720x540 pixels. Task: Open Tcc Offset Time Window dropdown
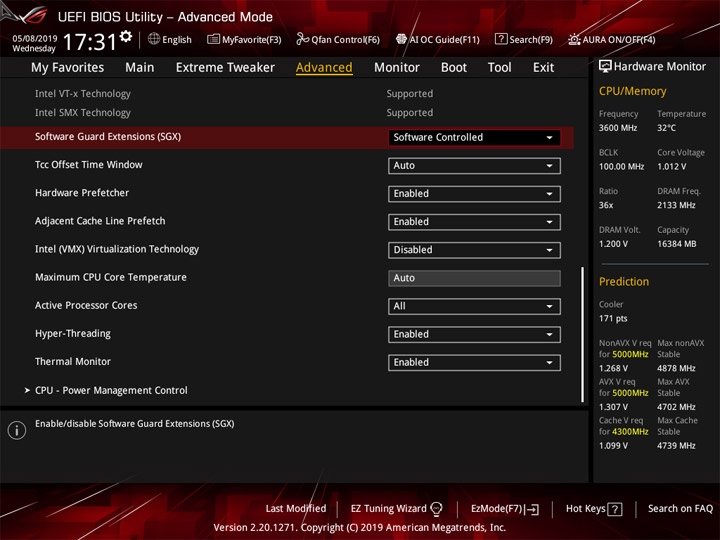pyautogui.click(x=474, y=166)
